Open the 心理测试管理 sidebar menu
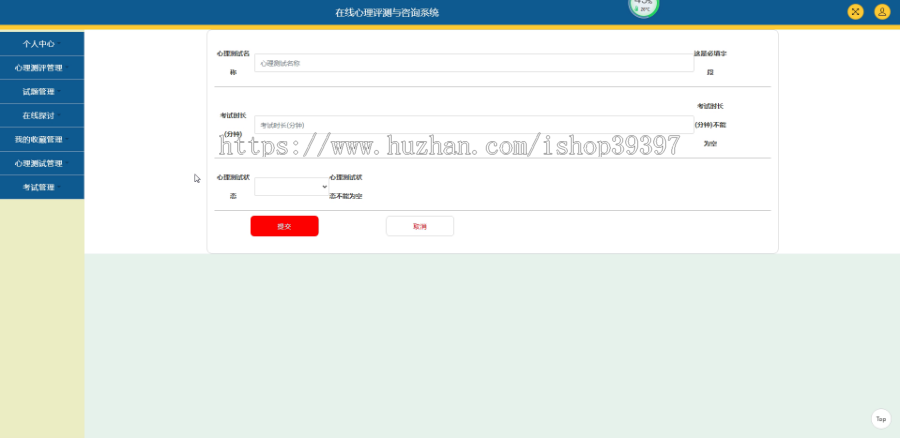The image size is (900, 438). 42,164
